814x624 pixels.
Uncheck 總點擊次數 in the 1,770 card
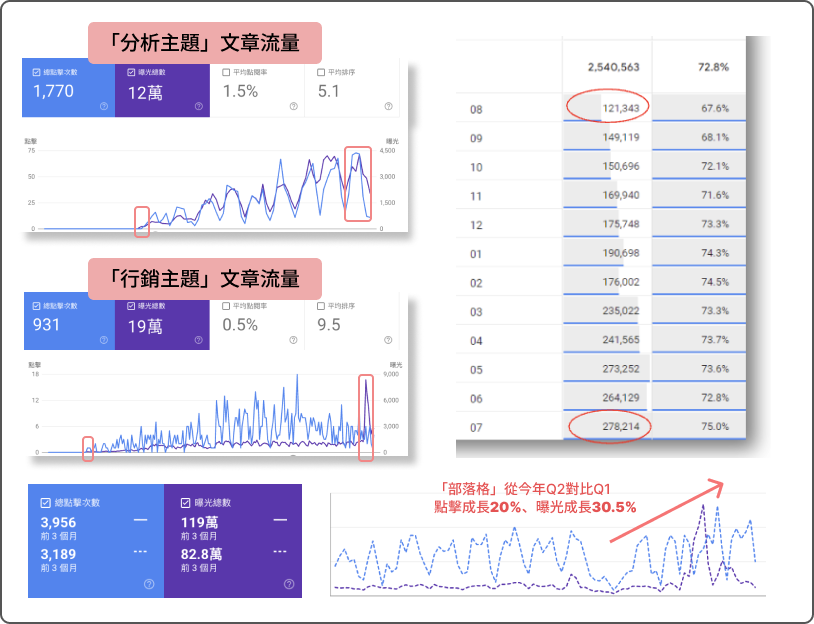pos(36,72)
